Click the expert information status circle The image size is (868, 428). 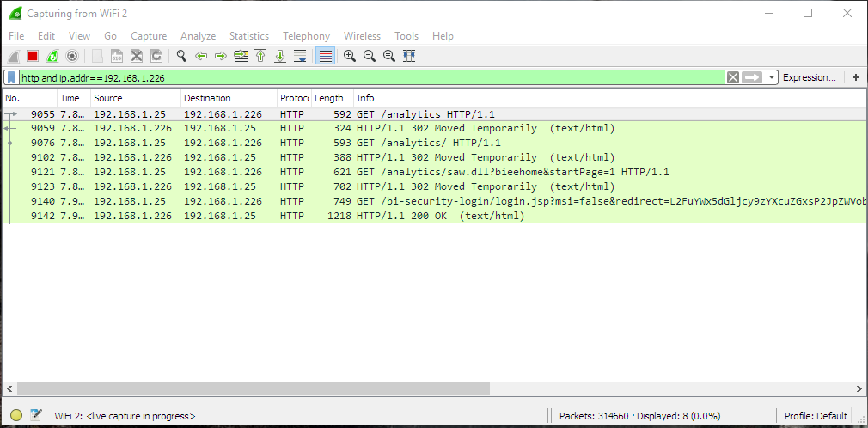(16, 415)
